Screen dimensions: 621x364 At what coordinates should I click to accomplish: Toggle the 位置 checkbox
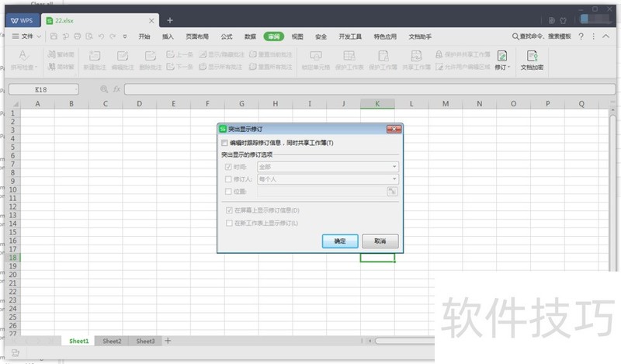click(228, 191)
